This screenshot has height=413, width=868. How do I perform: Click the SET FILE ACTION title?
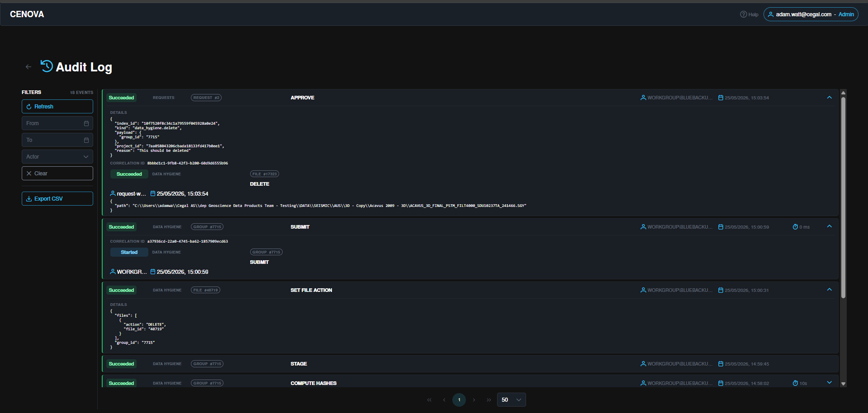click(311, 290)
